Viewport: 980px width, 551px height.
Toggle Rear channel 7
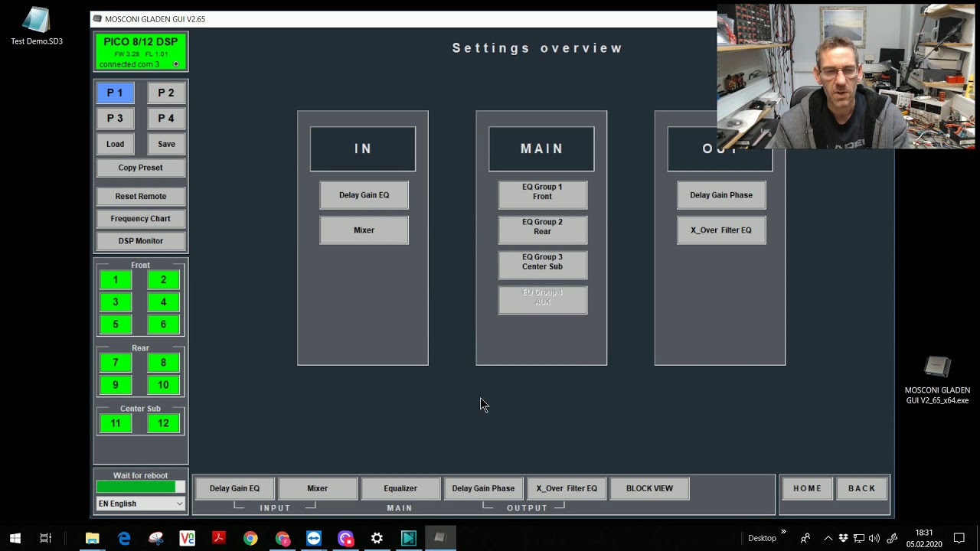click(x=116, y=363)
